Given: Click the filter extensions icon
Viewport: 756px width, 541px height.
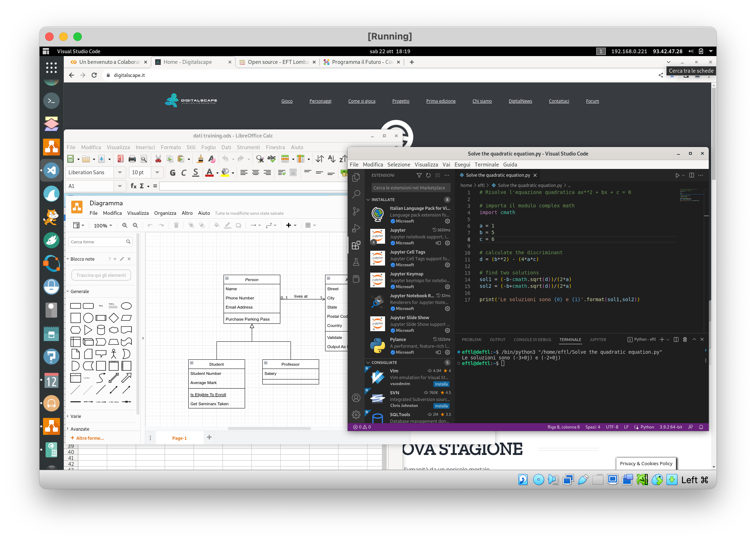Looking at the screenshot, I should 419,175.
